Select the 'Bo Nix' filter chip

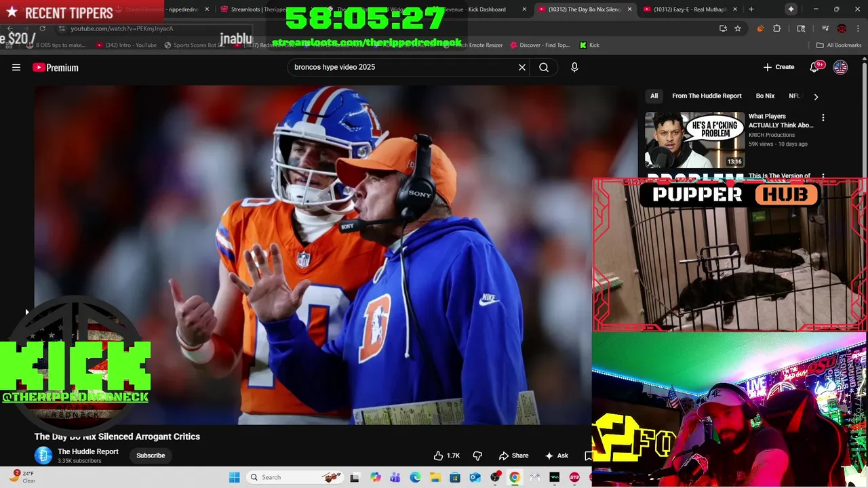pyautogui.click(x=765, y=96)
